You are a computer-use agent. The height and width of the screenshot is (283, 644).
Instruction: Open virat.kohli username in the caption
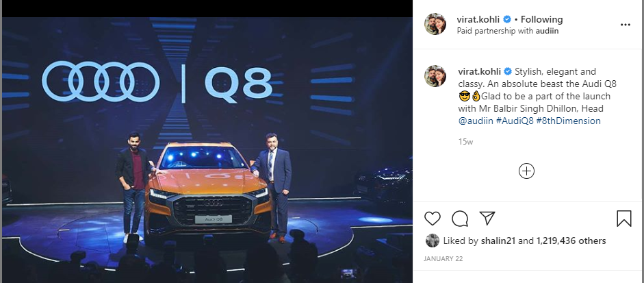pos(479,71)
